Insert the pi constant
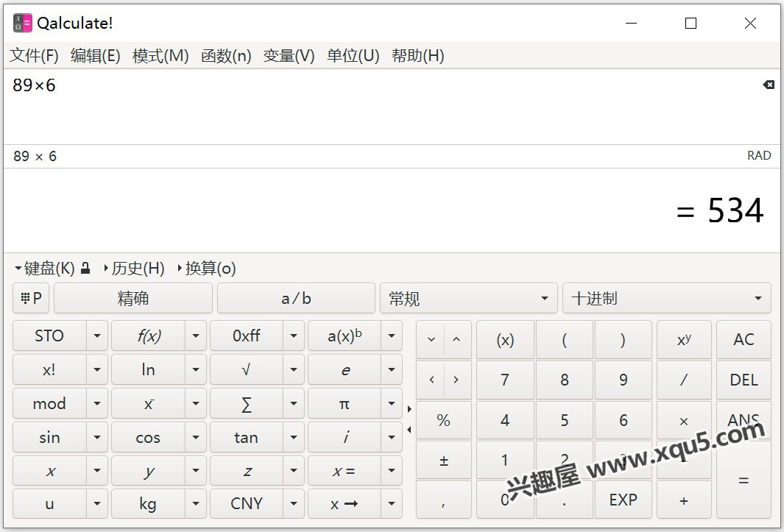Viewport: 784px width, 532px height. point(344,403)
